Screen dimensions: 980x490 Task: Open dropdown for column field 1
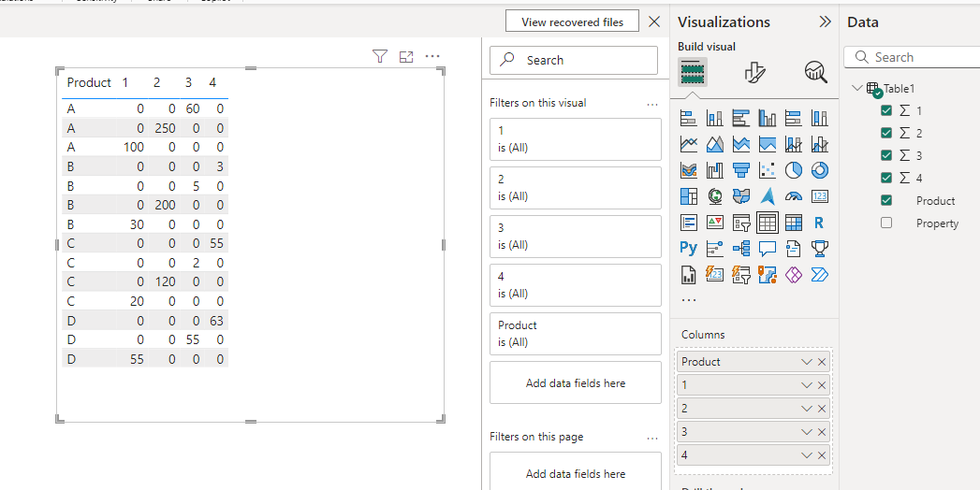pyautogui.click(x=806, y=386)
